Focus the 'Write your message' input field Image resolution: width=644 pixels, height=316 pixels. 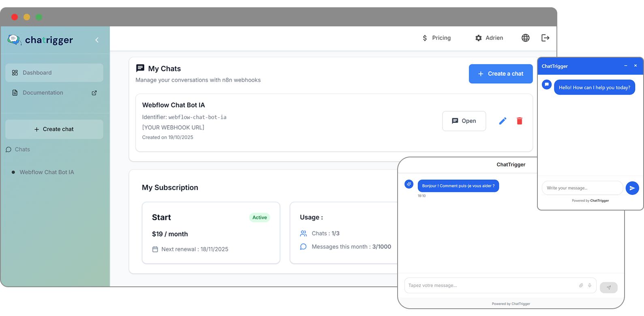(x=582, y=188)
